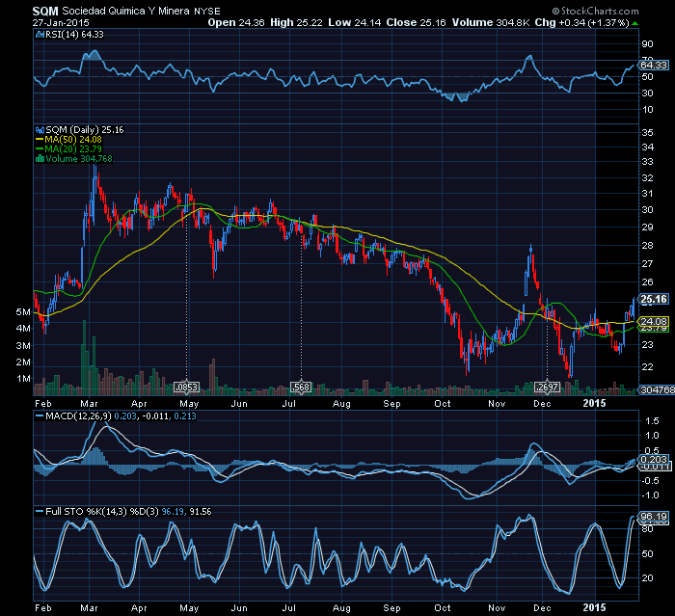Click the 304768 volume tag on right axis
675x616 pixels.
pyautogui.click(x=657, y=389)
